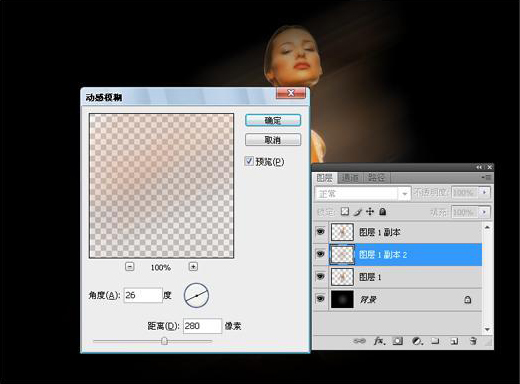Create new fill or adjustment layer

coord(417,341)
